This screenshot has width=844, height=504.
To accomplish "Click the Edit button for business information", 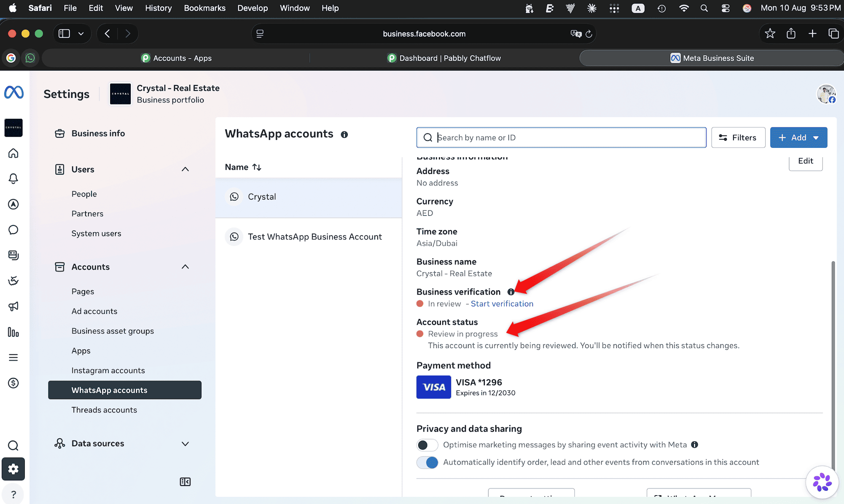I will 805,161.
